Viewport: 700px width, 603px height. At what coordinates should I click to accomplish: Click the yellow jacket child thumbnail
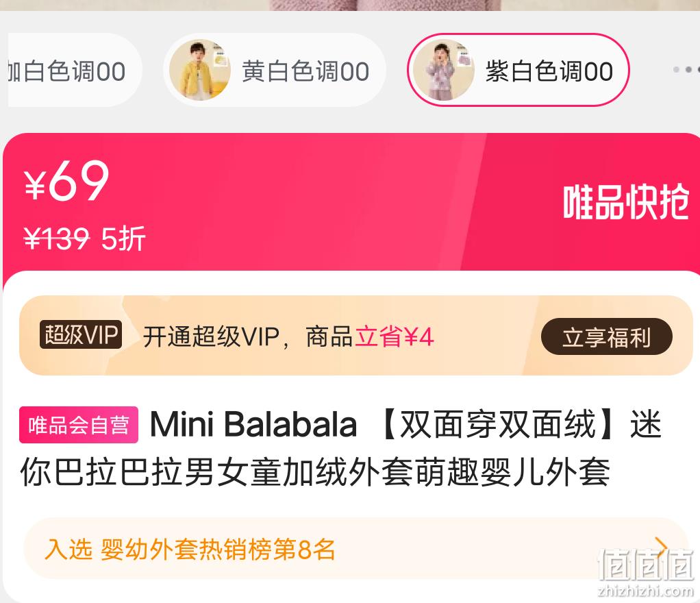pyautogui.click(x=199, y=70)
